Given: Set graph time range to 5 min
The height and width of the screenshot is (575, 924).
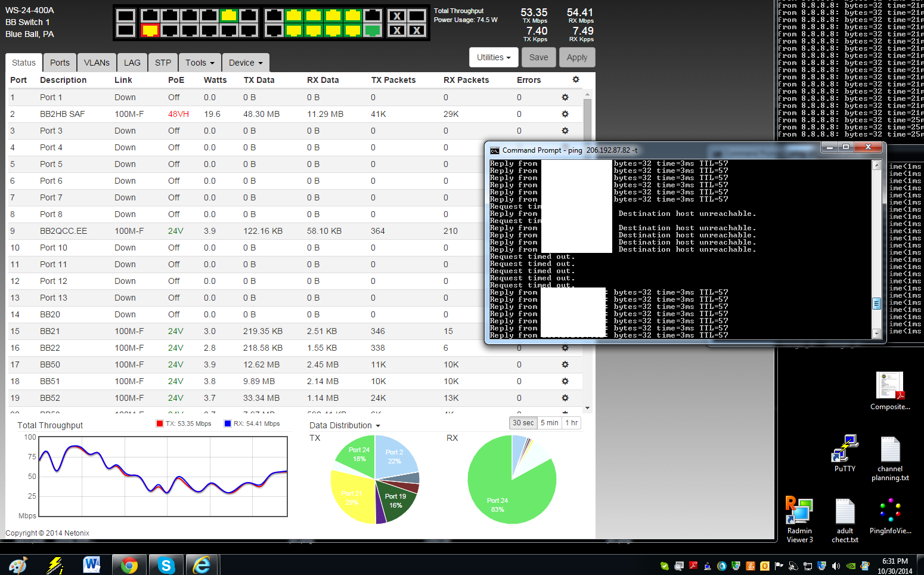Looking at the screenshot, I should (549, 423).
